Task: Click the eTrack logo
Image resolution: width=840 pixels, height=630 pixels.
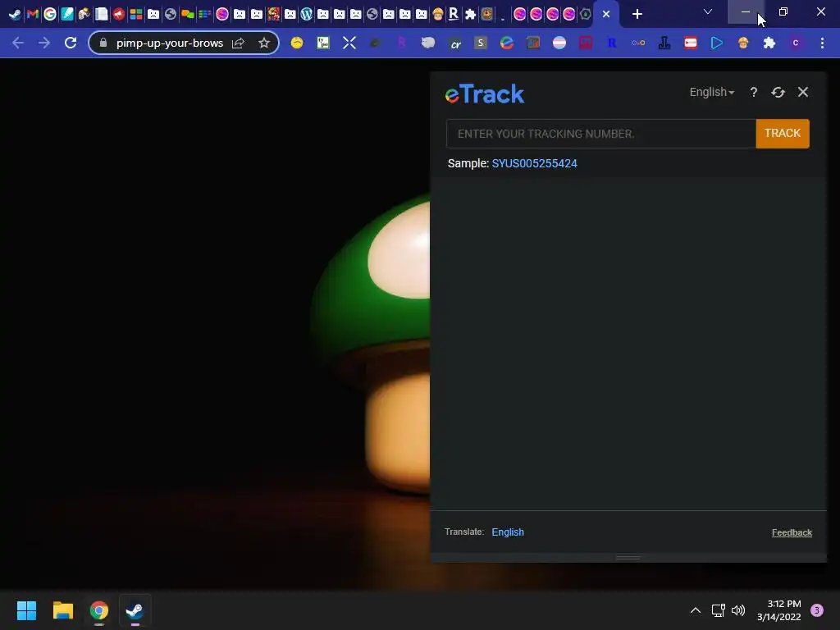Action: 484,94
